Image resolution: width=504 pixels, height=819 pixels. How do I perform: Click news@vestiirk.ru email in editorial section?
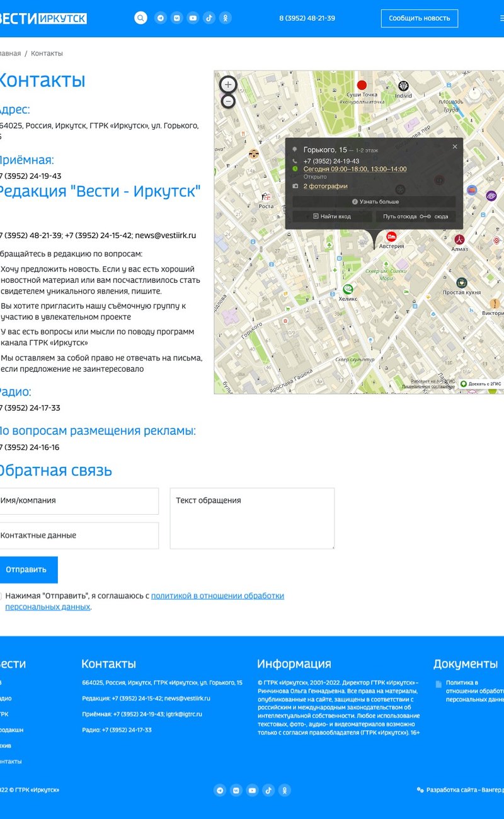point(165,236)
